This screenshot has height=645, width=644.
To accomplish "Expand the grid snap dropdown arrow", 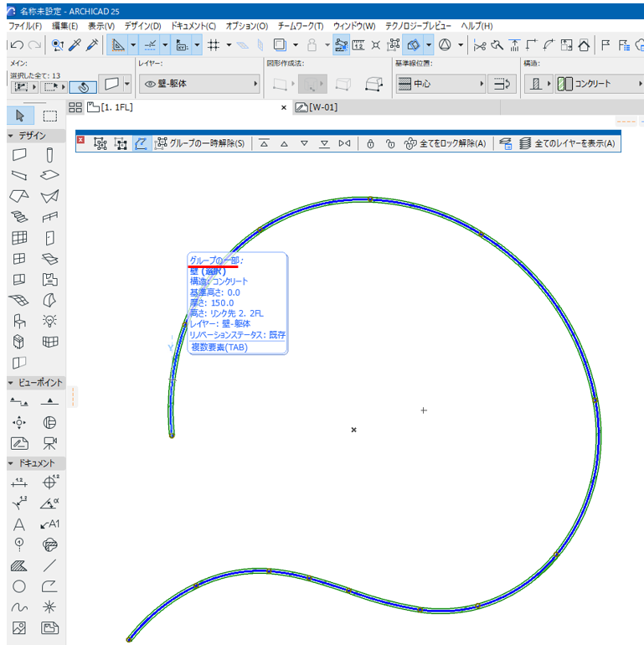I will (x=229, y=45).
